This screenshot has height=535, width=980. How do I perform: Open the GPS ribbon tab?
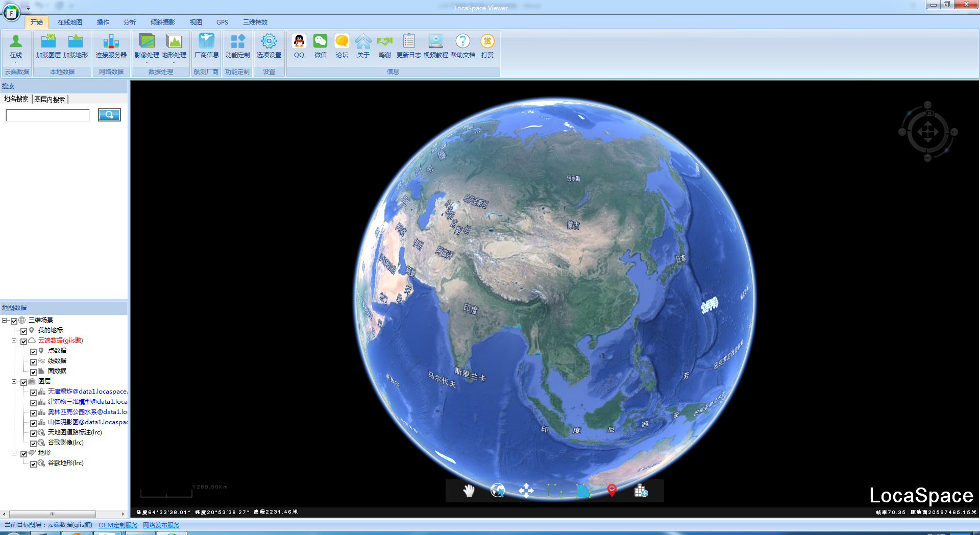[x=222, y=22]
